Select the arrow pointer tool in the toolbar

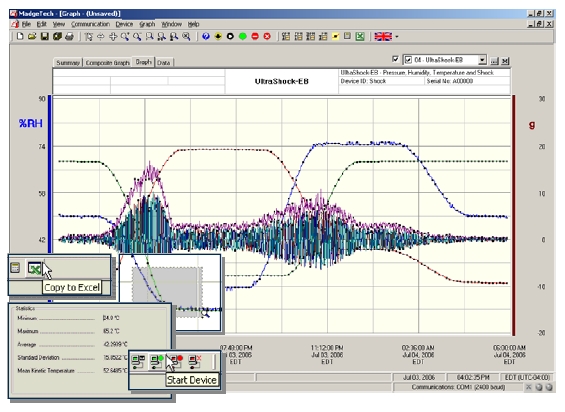89,36
